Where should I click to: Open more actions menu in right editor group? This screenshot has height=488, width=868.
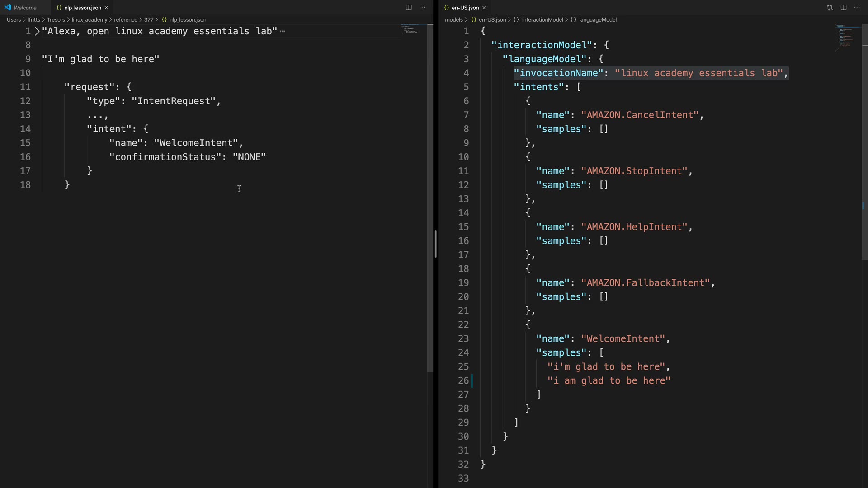(857, 8)
